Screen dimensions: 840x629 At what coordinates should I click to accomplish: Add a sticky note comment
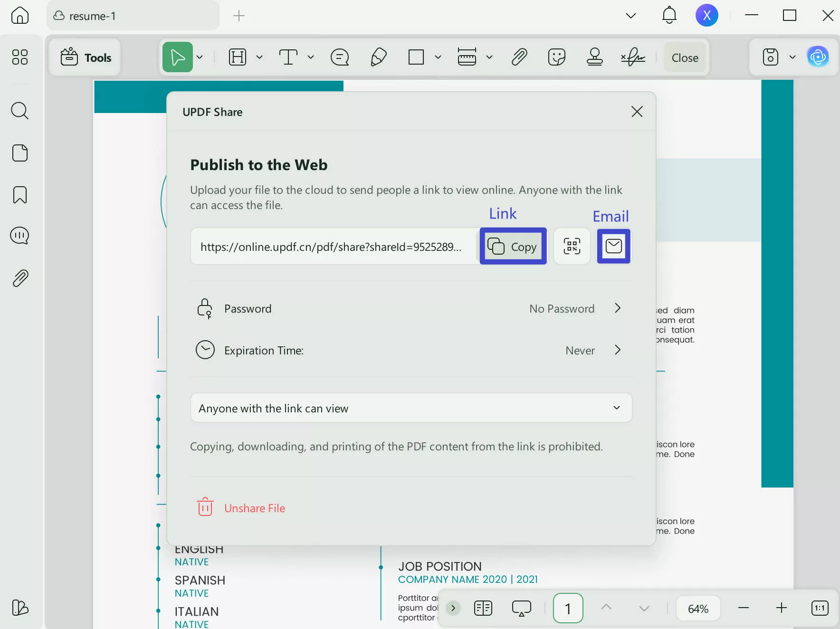coord(340,57)
